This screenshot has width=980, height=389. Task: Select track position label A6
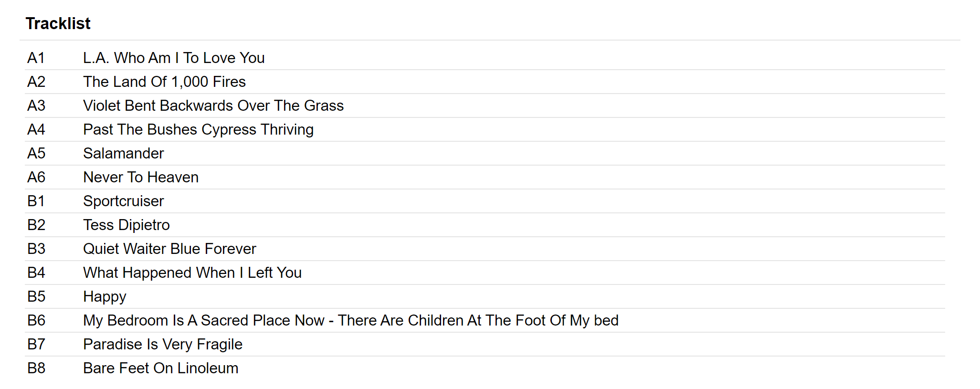(x=36, y=177)
